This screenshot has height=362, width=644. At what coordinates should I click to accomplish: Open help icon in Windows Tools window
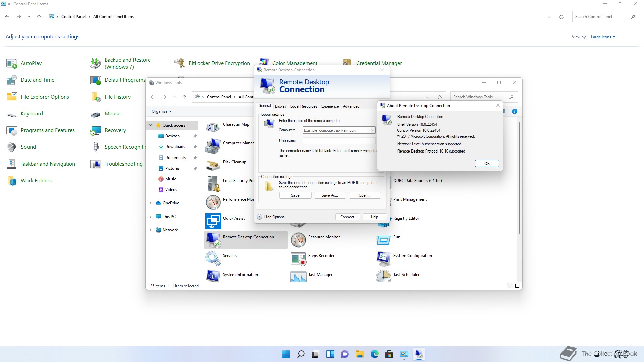pyautogui.click(x=515, y=111)
